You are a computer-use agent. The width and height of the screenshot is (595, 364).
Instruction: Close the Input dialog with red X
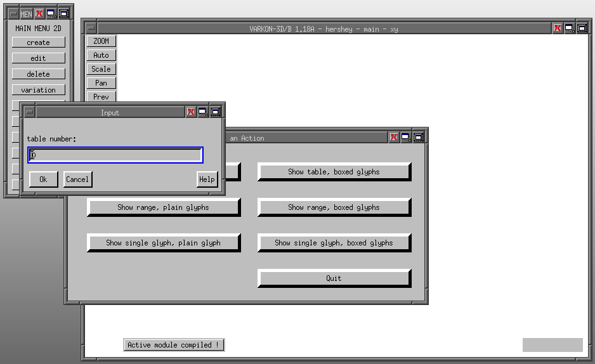pyautogui.click(x=191, y=112)
